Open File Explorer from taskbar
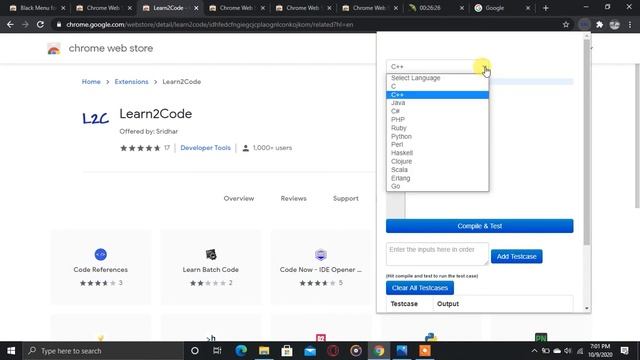The image size is (640, 360). click(264, 351)
